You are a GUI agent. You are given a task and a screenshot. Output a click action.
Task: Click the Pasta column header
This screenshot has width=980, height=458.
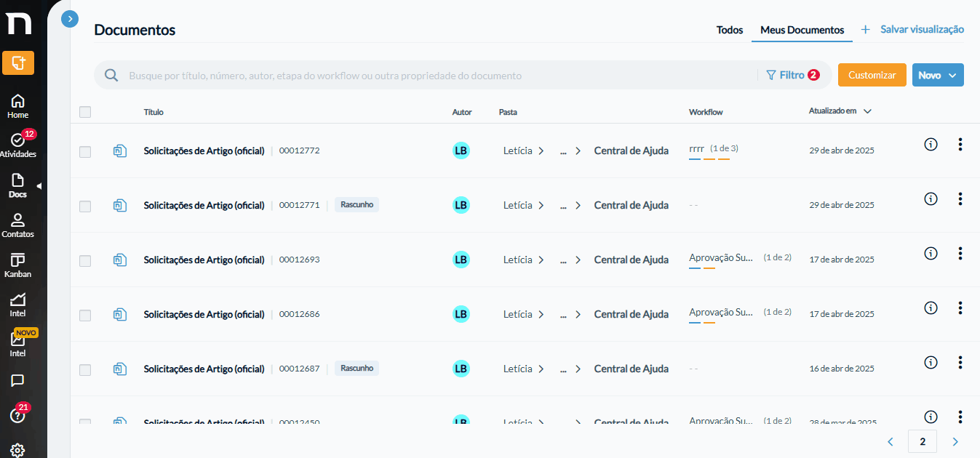coord(508,112)
